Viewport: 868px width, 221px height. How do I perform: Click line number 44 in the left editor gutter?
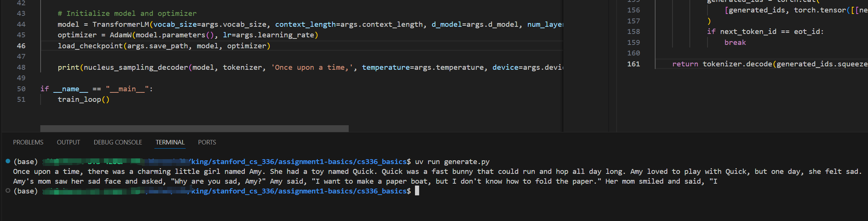[21, 24]
